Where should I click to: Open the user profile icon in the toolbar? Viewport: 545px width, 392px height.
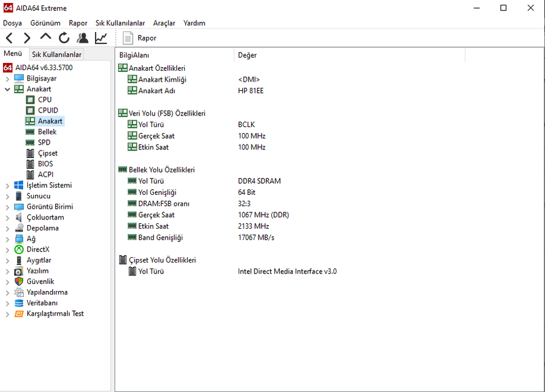point(82,38)
